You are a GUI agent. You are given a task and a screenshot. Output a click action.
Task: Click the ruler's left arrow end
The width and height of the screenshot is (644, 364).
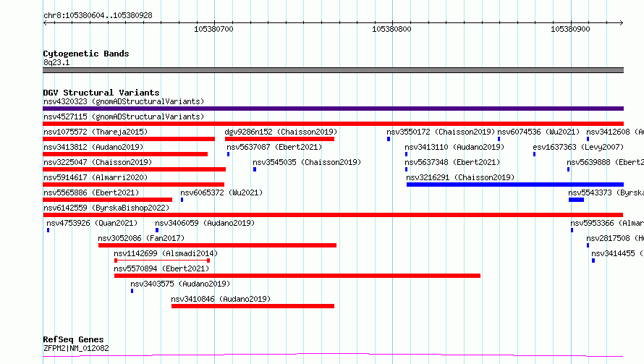point(45,22)
